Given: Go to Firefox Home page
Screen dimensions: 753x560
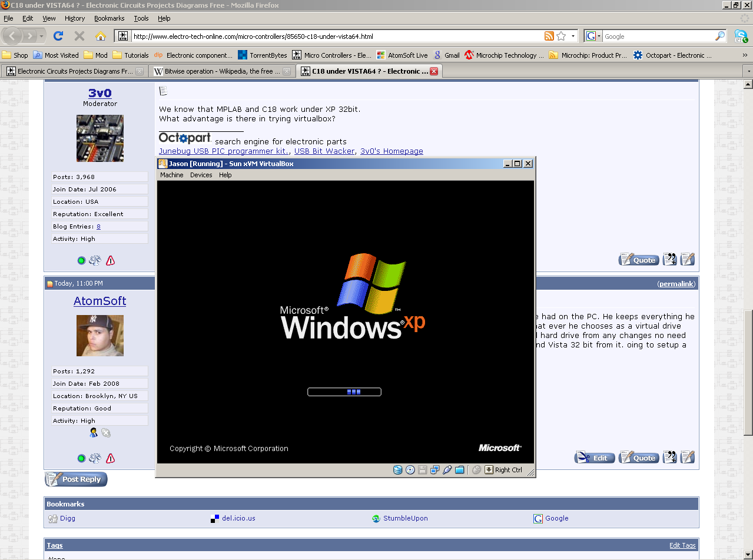Looking at the screenshot, I should click(x=101, y=36).
